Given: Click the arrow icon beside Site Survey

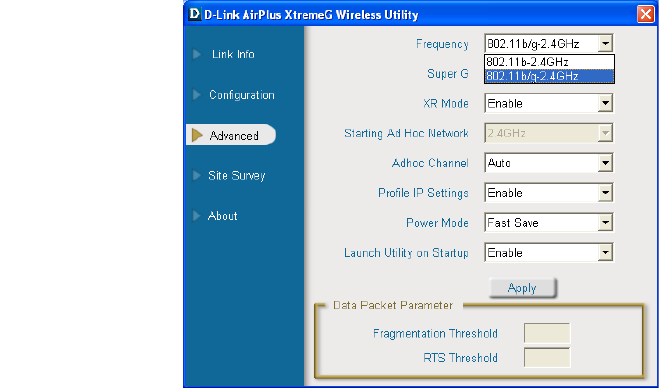Looking at the screenshot, I should pyautogui.click(x=197, y=175).
